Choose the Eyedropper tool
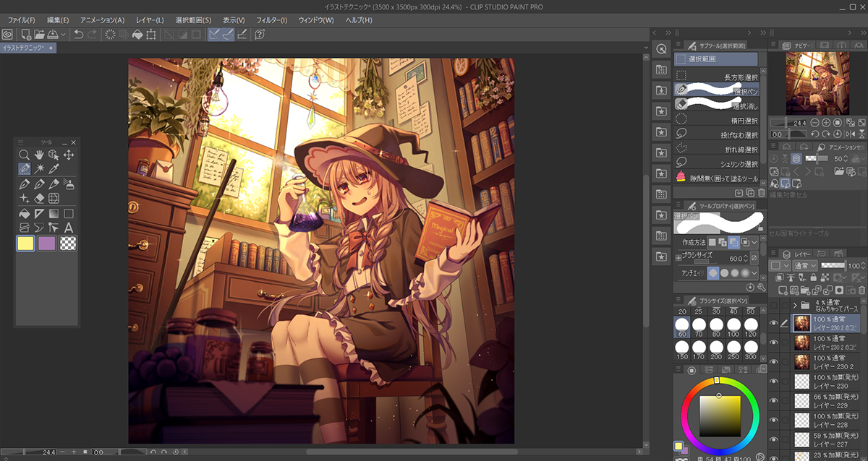This screenshot has width=868, height=461. tap(54, 168)
